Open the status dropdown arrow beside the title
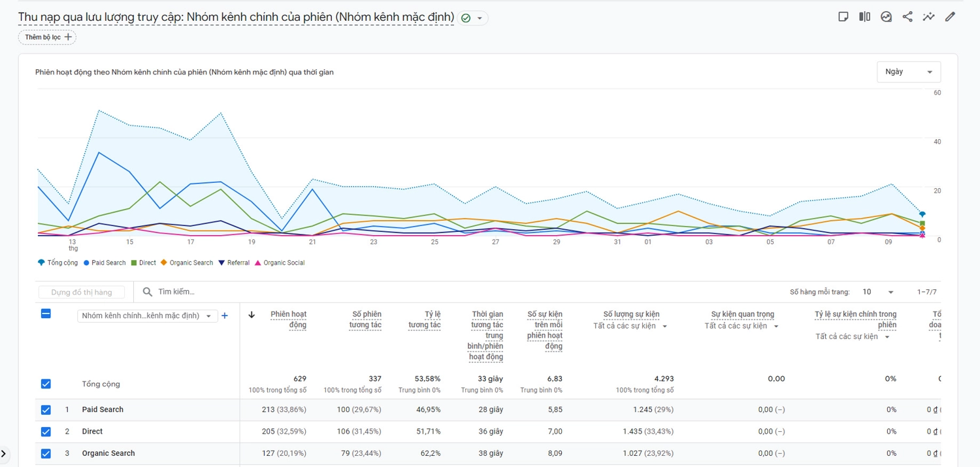980x467 pixels. [480, 18]
